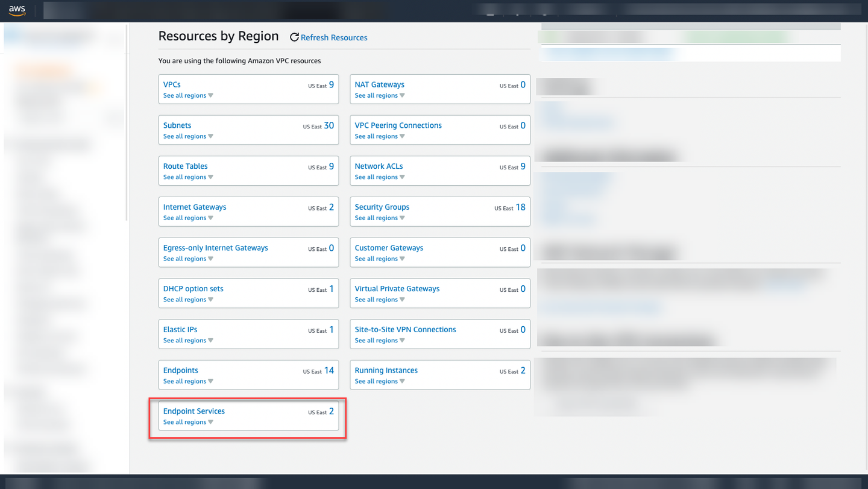Expand See all regions under DHCP option sets
Screen dimensions: 868x489
[188, 300]
